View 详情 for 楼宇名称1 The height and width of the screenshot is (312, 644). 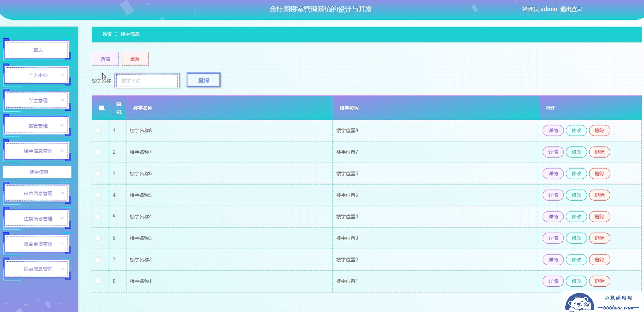click(x=553, y=281)
